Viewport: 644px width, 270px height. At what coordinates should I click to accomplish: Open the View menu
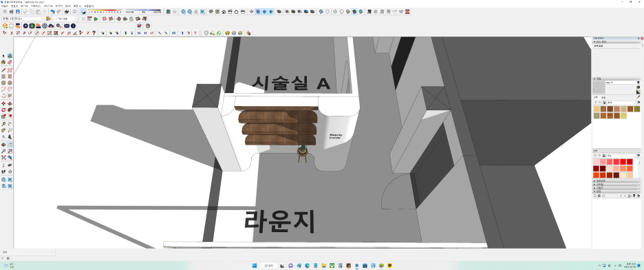coord(24,6)
